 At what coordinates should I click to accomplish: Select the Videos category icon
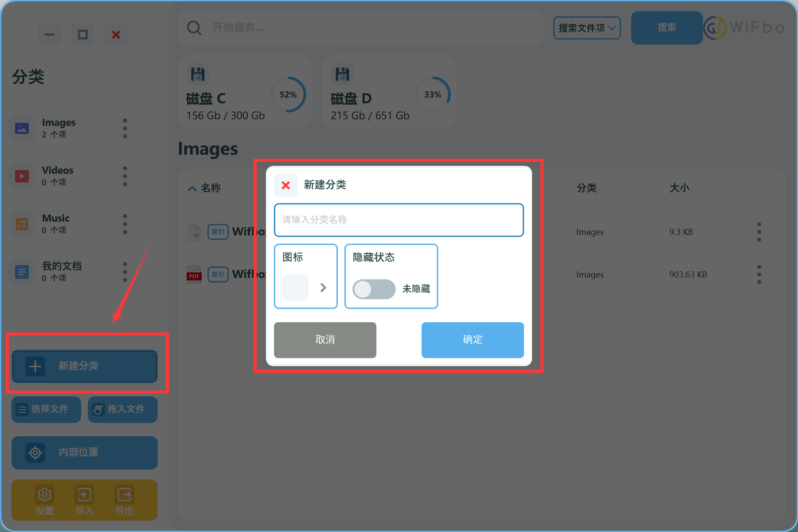22,176
